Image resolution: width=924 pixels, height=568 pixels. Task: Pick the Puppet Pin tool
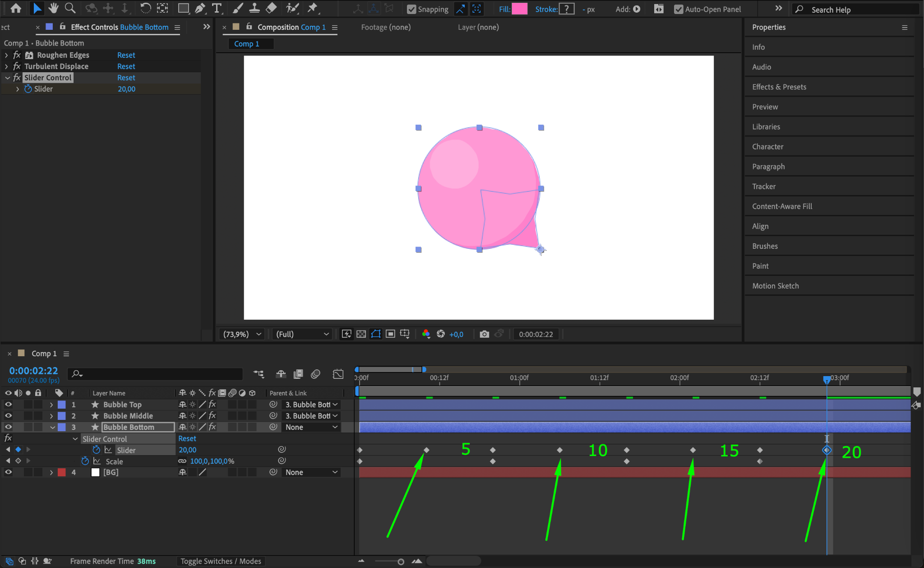click(312, 8)
